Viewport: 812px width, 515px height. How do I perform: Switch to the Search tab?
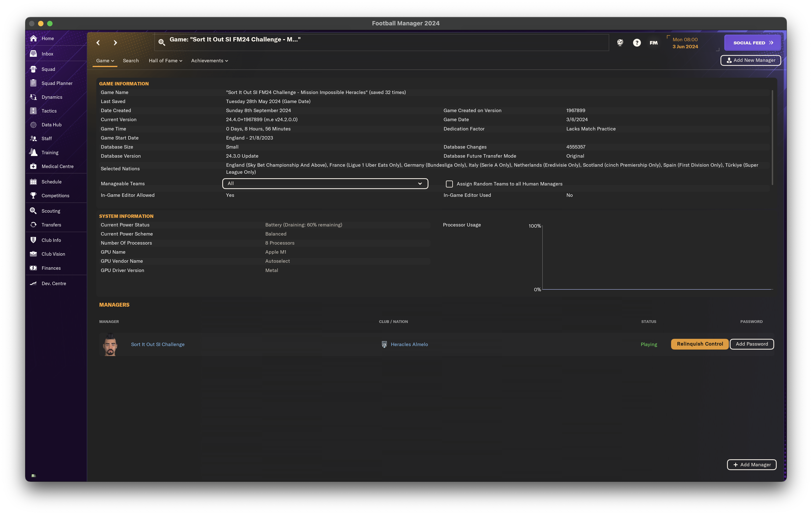(131, 61)
